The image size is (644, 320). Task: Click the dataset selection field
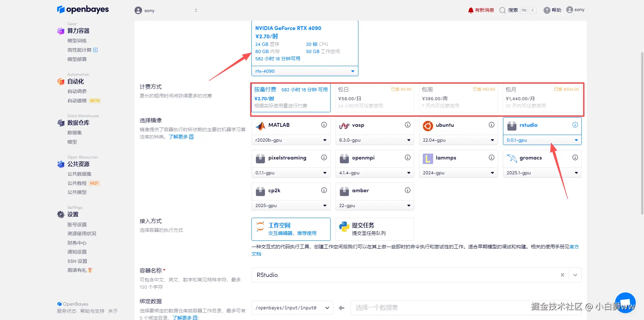coord(466,308)
